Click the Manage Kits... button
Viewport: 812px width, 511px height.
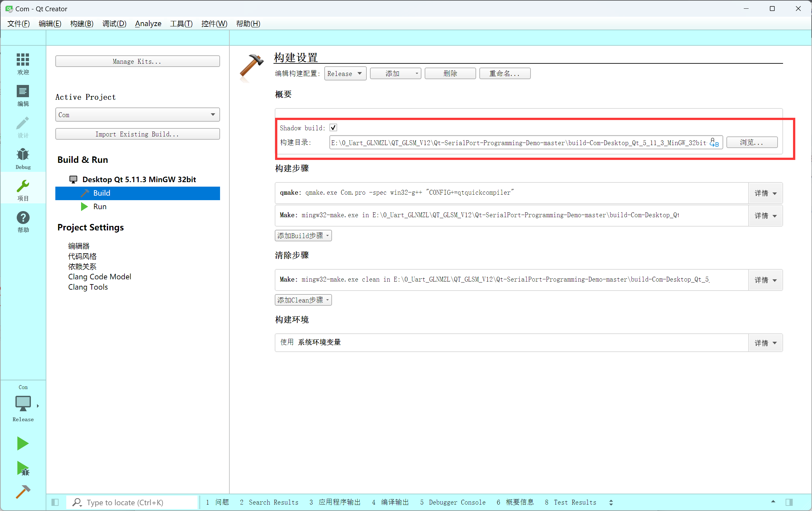138,61
